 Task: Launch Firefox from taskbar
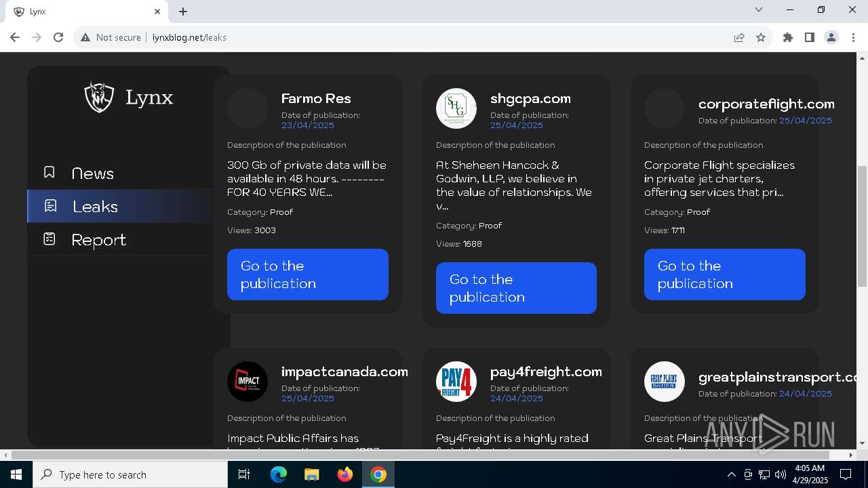[x=345, y=474]
